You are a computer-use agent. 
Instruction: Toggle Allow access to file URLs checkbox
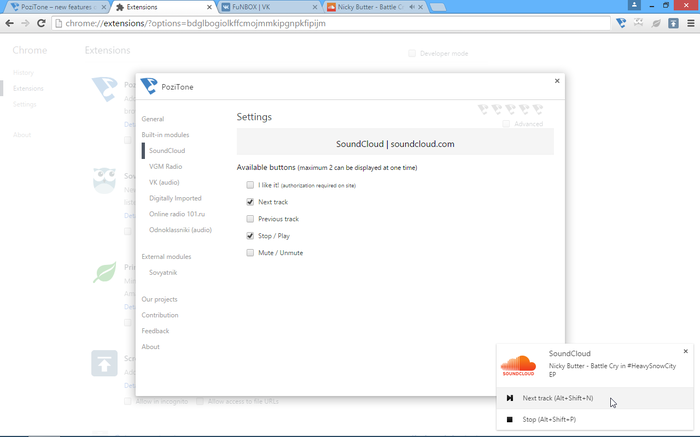pyautogui.click(x=200, y=401)
